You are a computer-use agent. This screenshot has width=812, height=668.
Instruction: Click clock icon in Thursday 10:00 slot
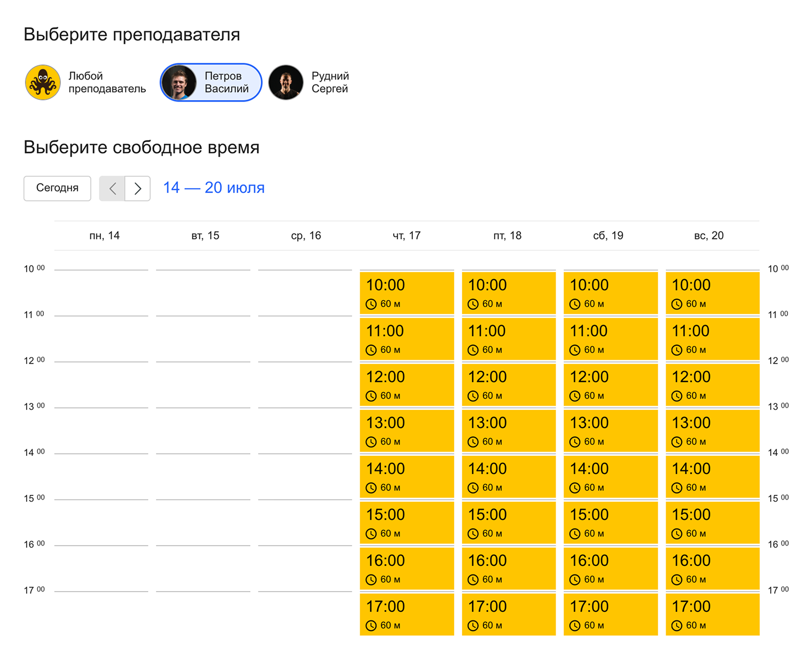(x=371, y=304)
